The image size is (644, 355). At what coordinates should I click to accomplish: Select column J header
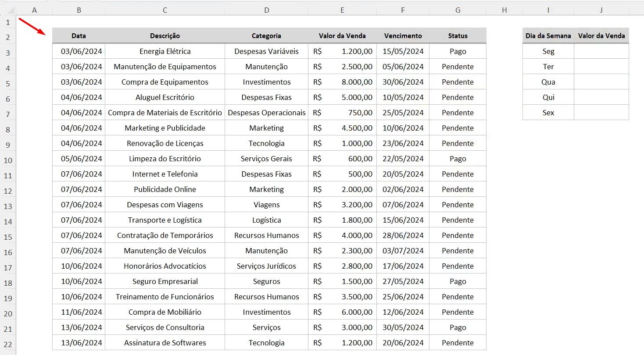point(601,10)
